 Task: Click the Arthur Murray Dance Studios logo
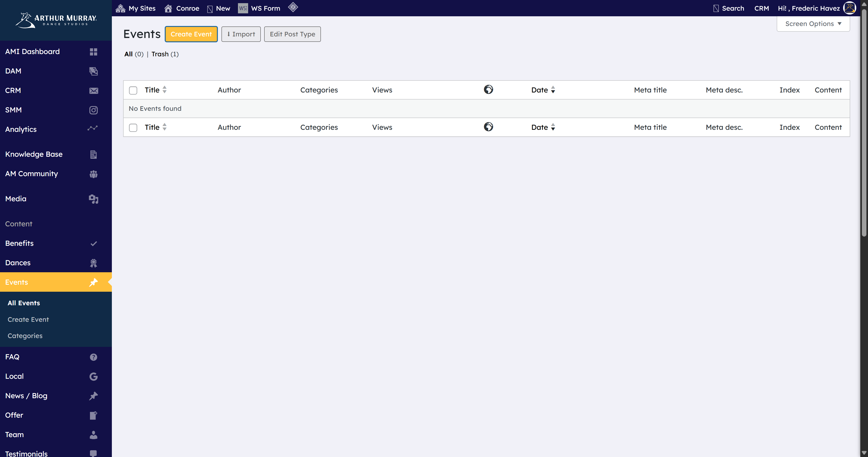click(56, 20)
